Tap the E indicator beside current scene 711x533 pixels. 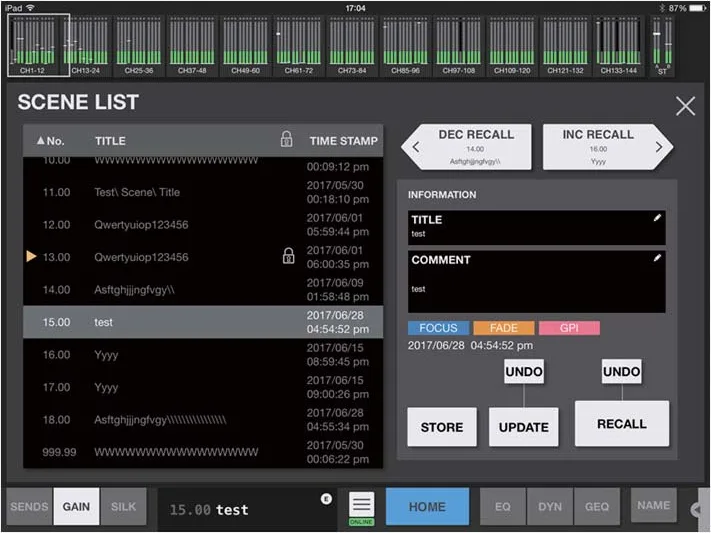(x=326, y=499)
